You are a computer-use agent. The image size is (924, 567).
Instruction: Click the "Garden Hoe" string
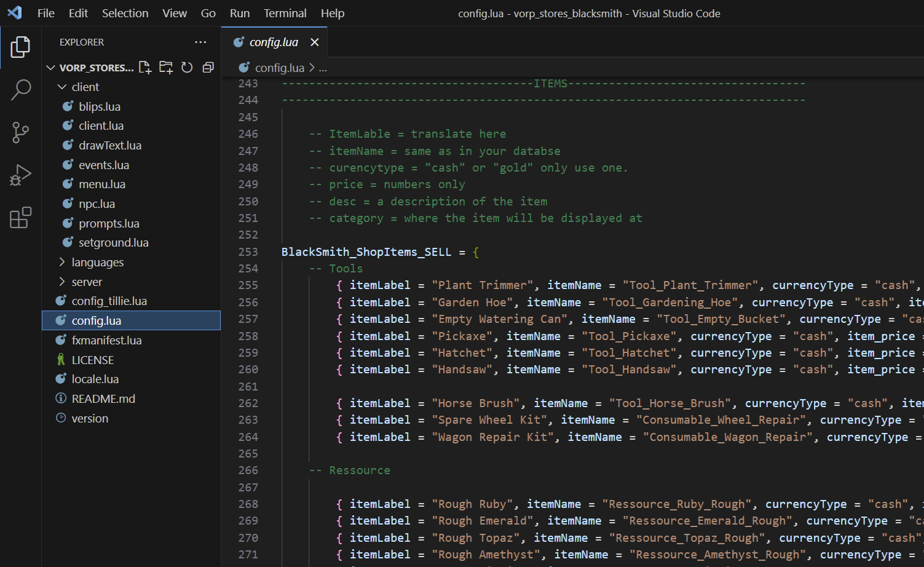tap(472, 302)
